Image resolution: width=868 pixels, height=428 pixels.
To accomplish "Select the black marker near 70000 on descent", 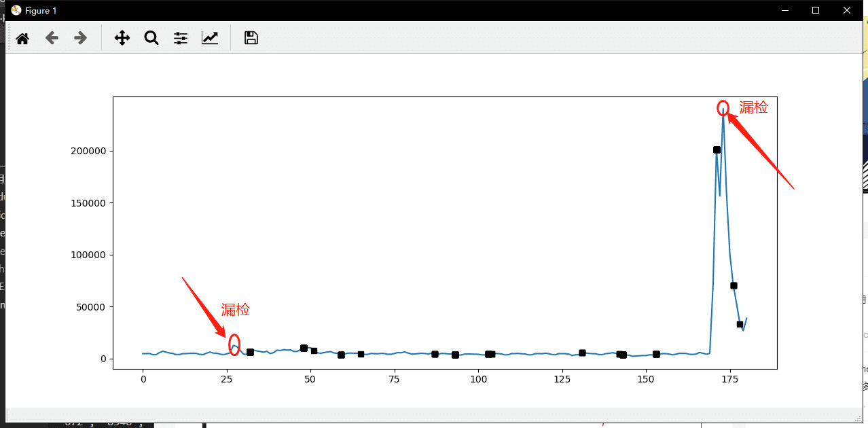I will 734,285.
